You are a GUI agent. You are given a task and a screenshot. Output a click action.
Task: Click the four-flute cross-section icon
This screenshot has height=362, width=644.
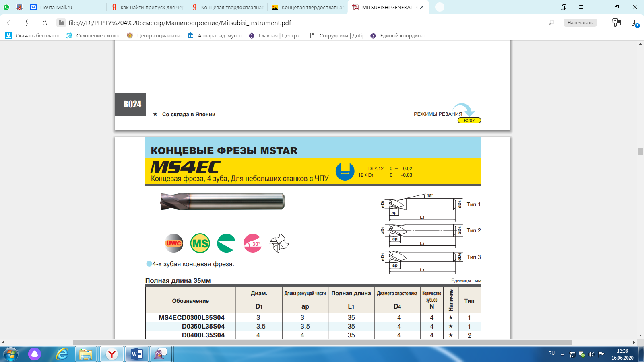coord(279,243)
